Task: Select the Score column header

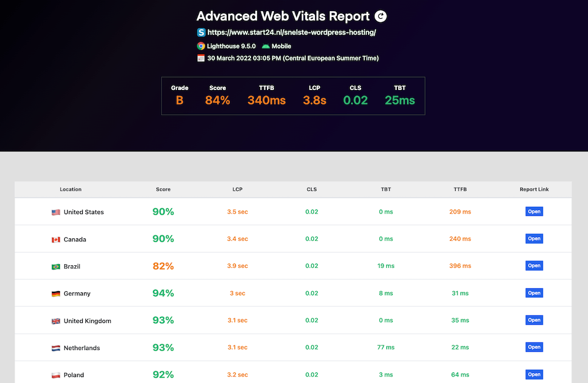Action: [163, 189]
